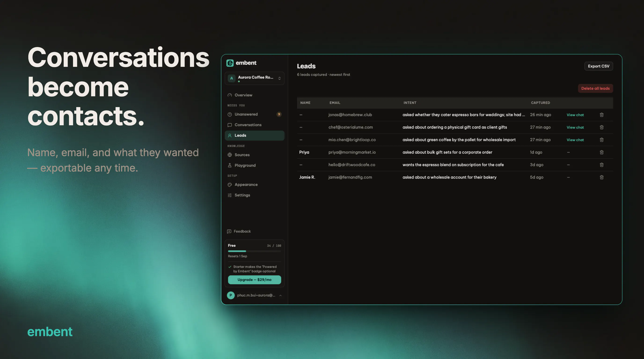Click email hello@driftwoodcafe.co
Viewport: 644px width, 359px height.
pos(352,165)
